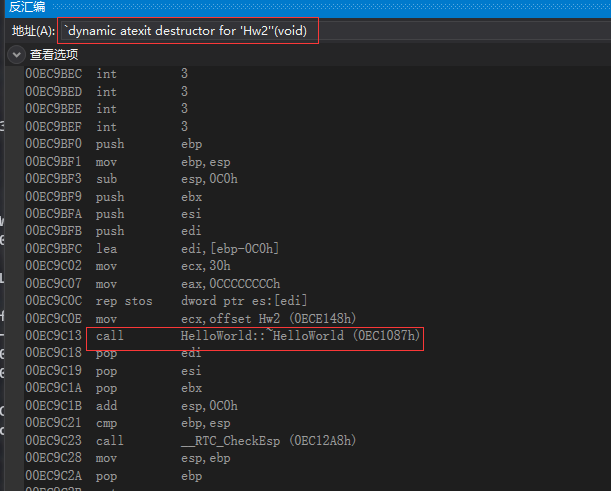Click push ebp at 00EC9BF0
The width and height of the screenshot is (611, 491).
click(x=114, y=144)
